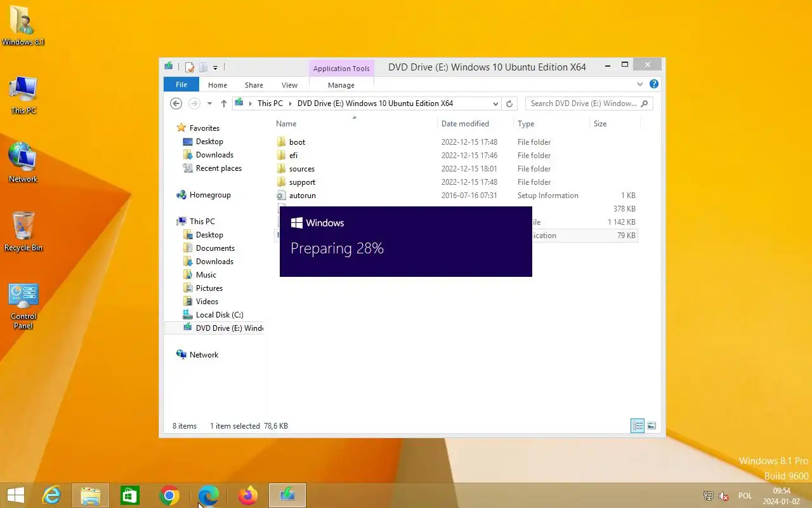Click the Application Tools contextual tab header

(x=341, y=69)
